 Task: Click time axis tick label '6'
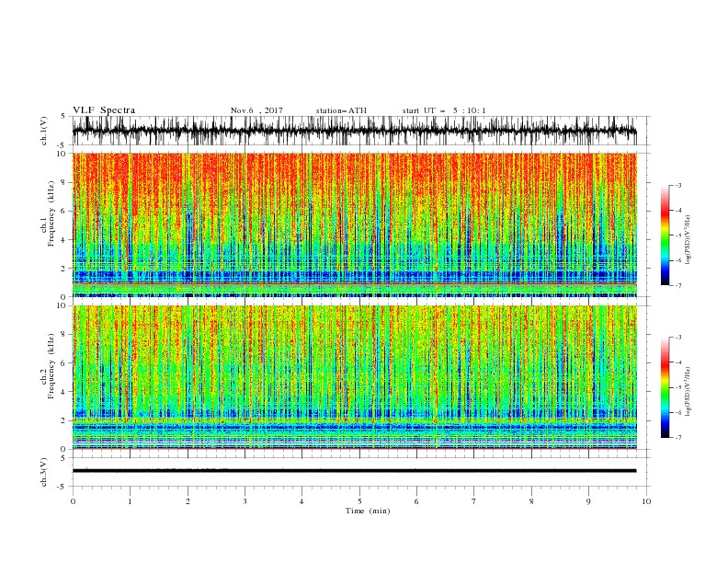click(417, 501)
